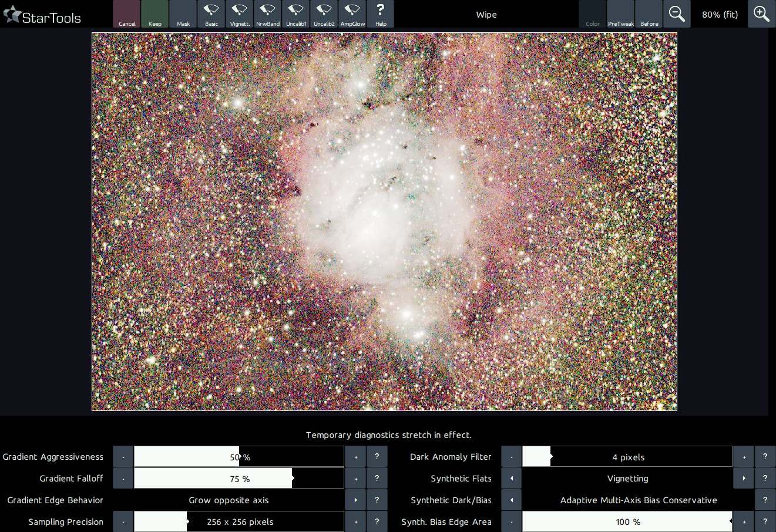Apply the AmpGlow preset
This screenshot has height=532, width=776.
coord(352,14)
